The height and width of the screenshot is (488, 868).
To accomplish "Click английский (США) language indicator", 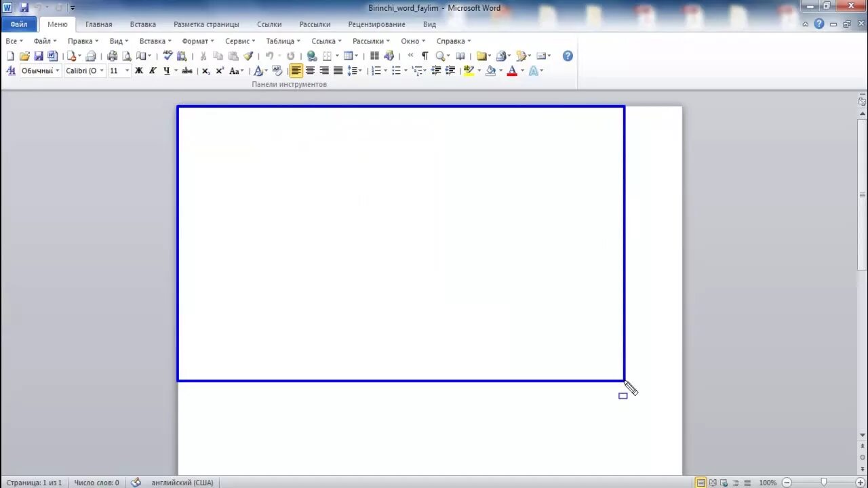I will click(182, 483).
